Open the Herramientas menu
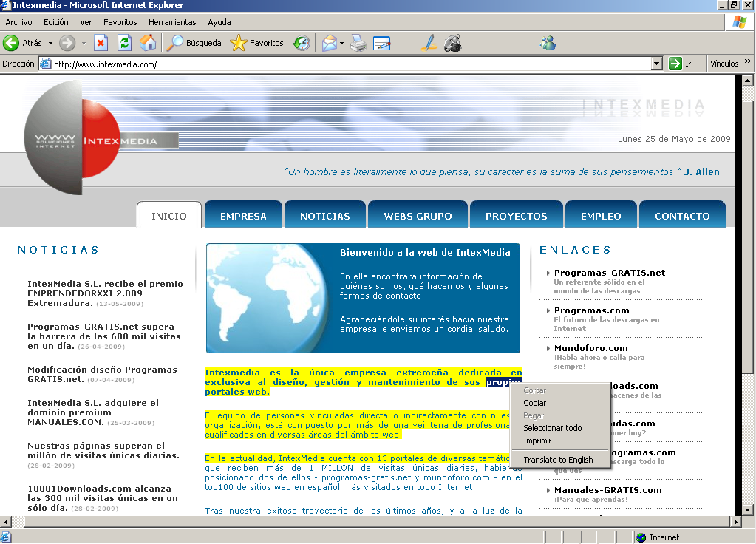Viewport: 756px width, 544px height. (172, 22)
